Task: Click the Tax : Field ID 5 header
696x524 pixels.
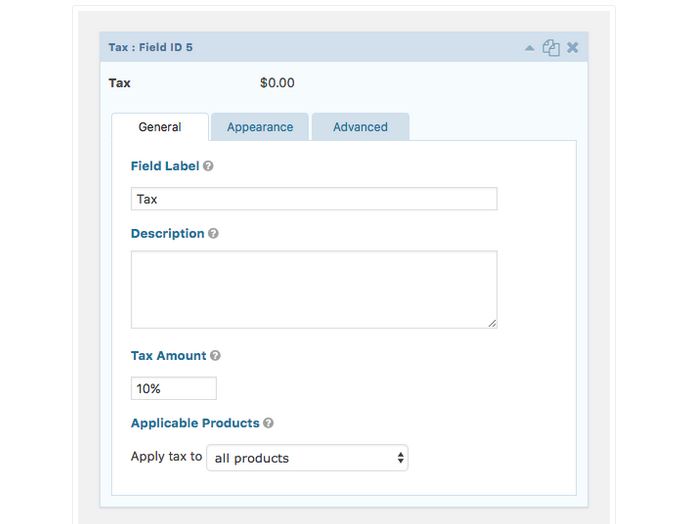Action: (150, 47)
